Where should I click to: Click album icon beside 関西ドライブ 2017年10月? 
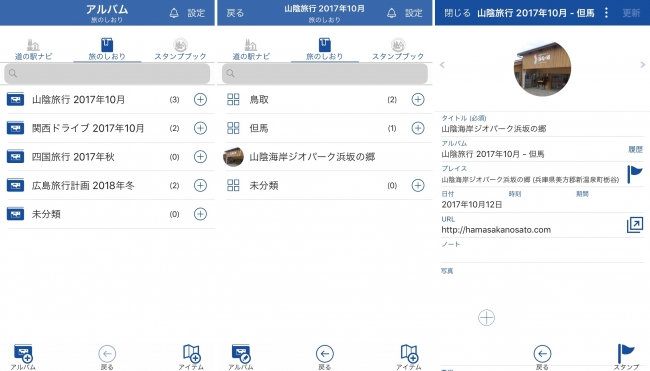pos(15,128)
